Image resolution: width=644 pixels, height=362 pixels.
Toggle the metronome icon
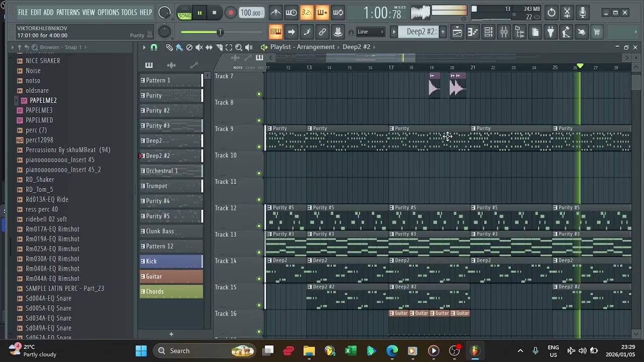click(x=276, y=13)
